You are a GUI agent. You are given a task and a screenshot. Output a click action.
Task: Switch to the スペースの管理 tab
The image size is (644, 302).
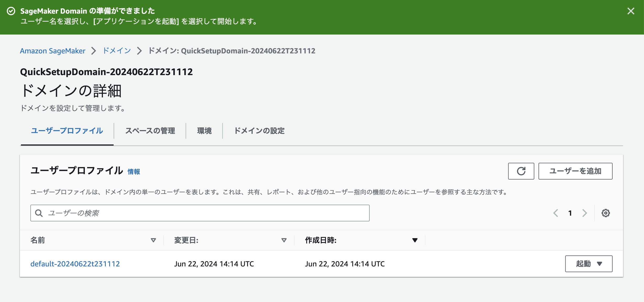[150, 131]
